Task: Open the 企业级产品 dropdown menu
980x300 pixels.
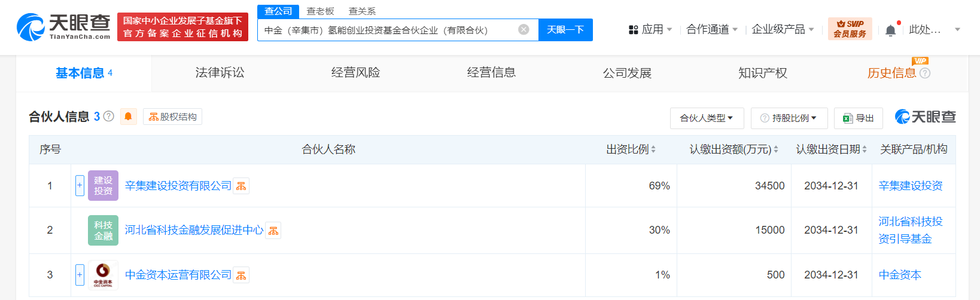Action: click(x=783, y=29)
